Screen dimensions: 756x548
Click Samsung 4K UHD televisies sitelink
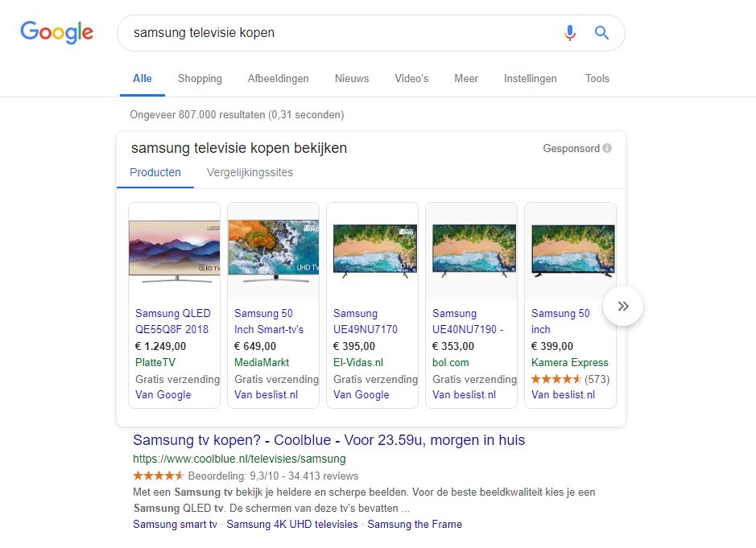point(291,524)
